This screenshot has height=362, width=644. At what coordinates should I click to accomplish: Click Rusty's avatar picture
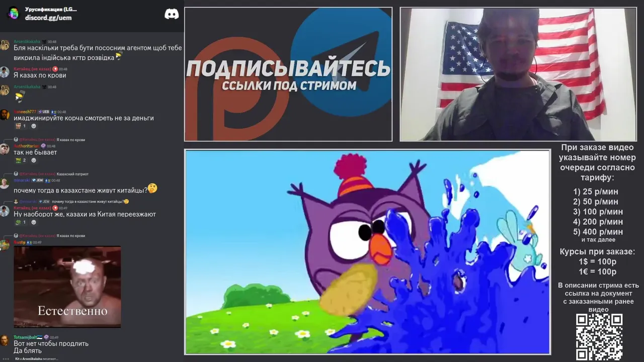click(5, 245)
